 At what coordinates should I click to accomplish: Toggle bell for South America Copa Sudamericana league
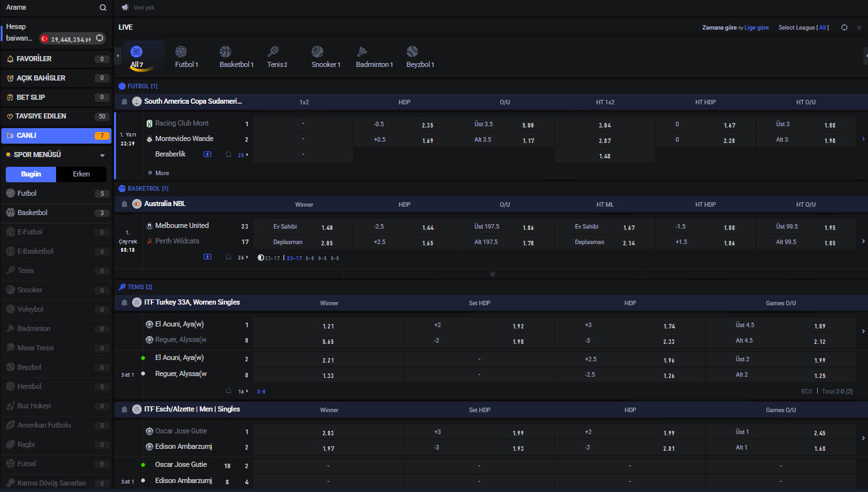pos(124,102)
